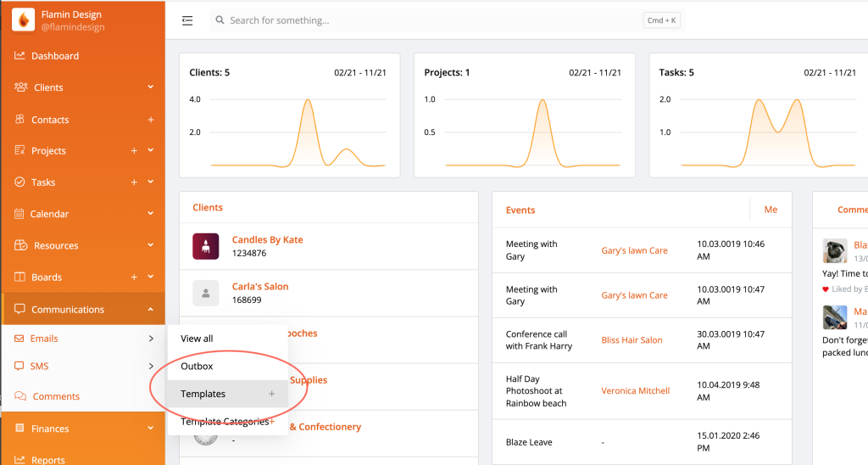Expand the Resources sidebar chevron
The width and height of the screenshot is (868, 465).
coord(151,246)
